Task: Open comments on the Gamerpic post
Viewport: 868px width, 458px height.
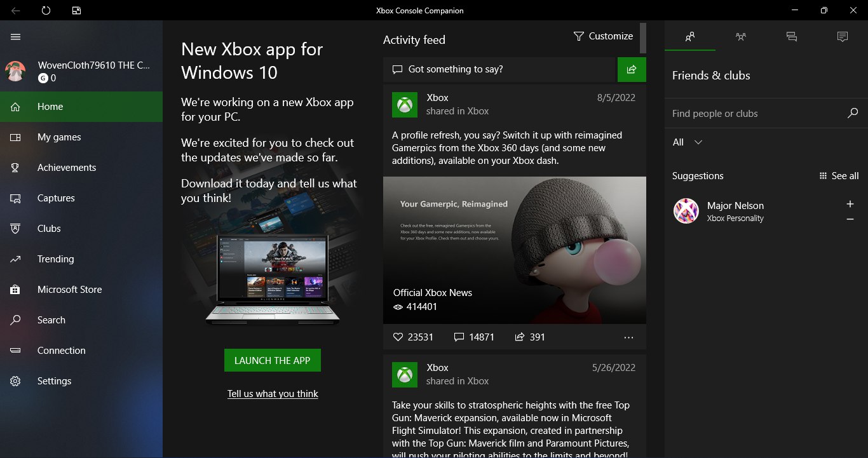Action: tap(459, 337)
